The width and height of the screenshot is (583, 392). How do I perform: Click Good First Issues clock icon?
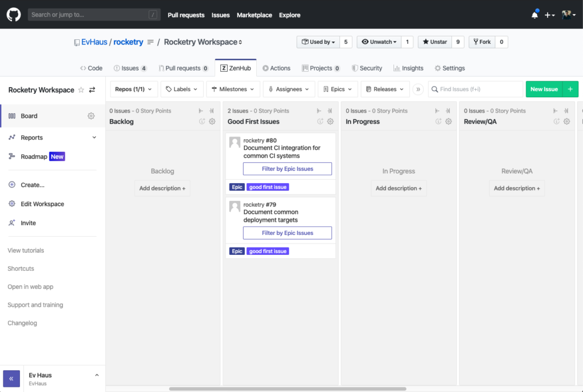[x=320, y=122]
